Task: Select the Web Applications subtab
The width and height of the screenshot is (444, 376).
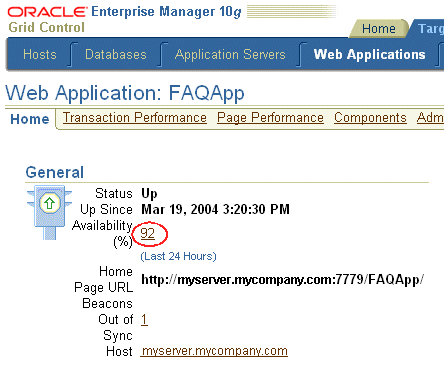Action: (369, 54)
